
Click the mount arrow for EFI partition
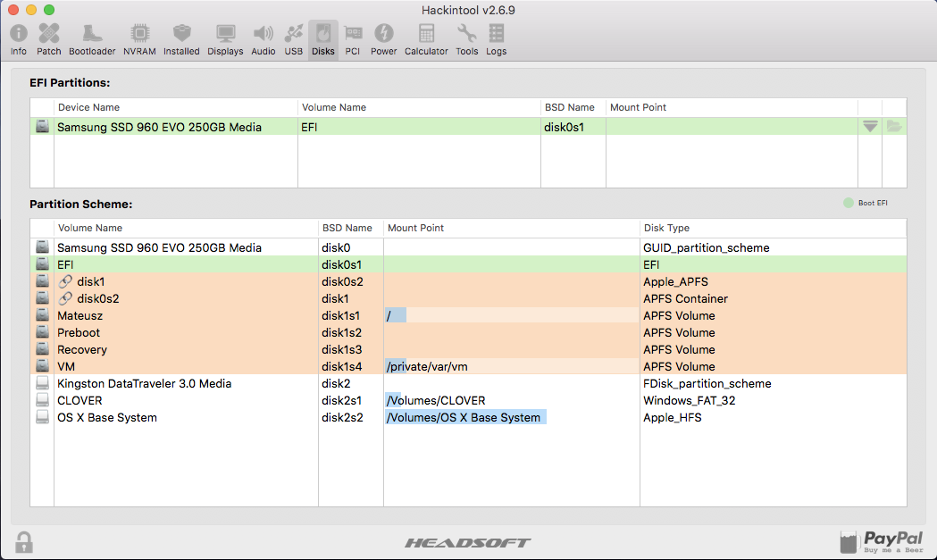pyautogui.click(x=870, y=126)
